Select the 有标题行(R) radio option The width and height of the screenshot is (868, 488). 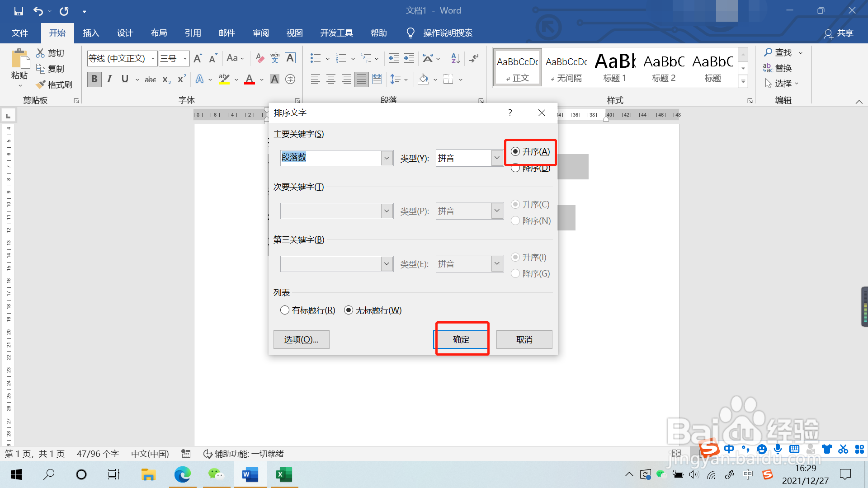[285, 310]
